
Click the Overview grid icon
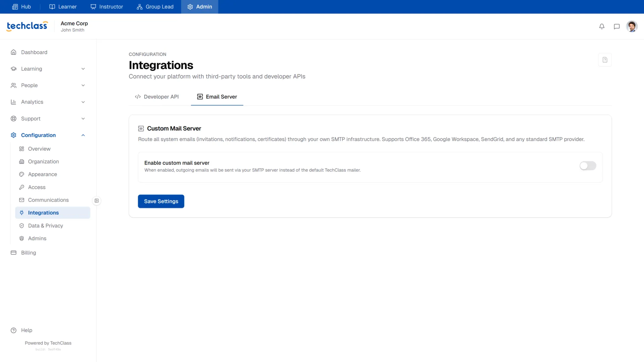pos(22,149)
